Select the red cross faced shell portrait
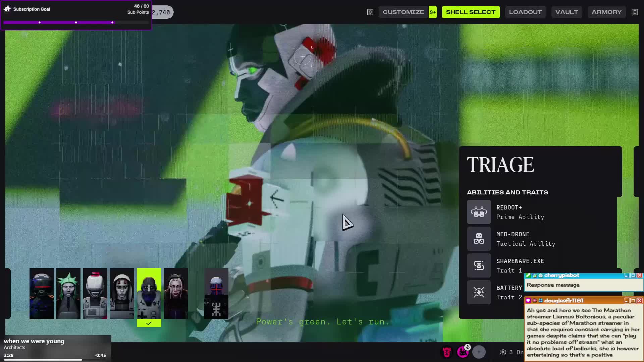This screenshot has height=362, width=644. (216, 294)
